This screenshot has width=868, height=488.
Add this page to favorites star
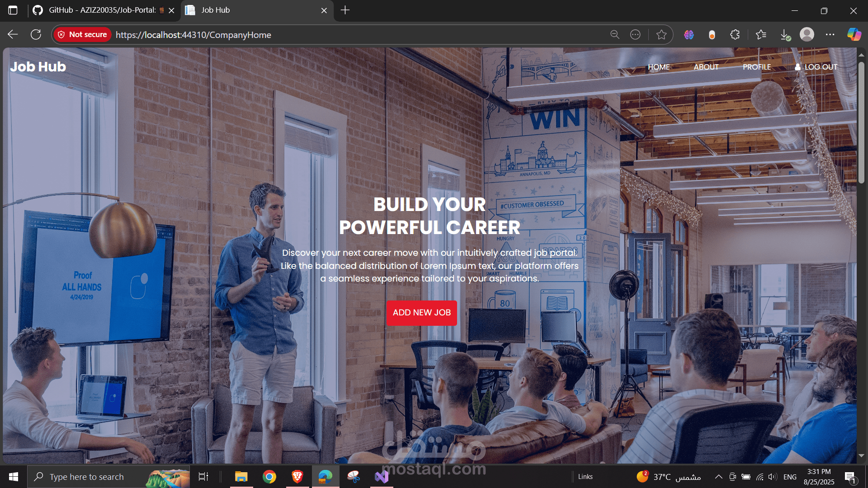[661, 35]
